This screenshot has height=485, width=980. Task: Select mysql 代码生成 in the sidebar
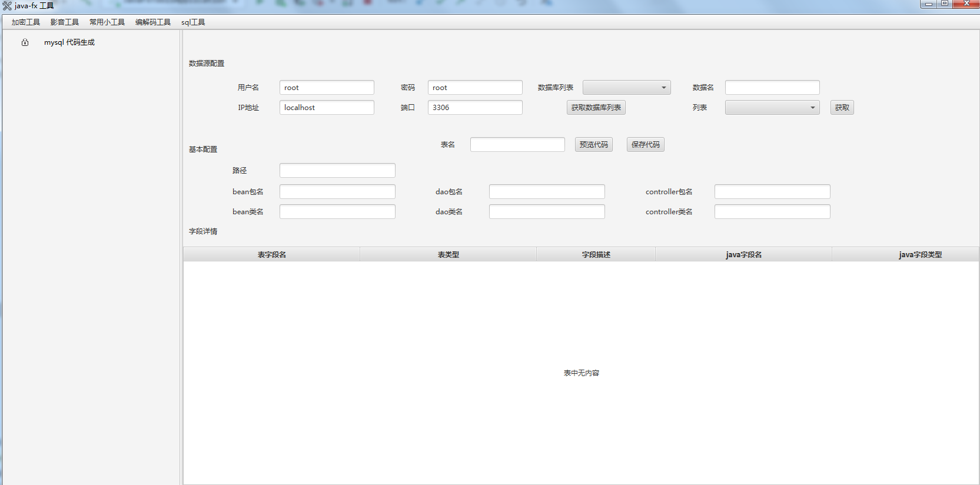(69, 42)
